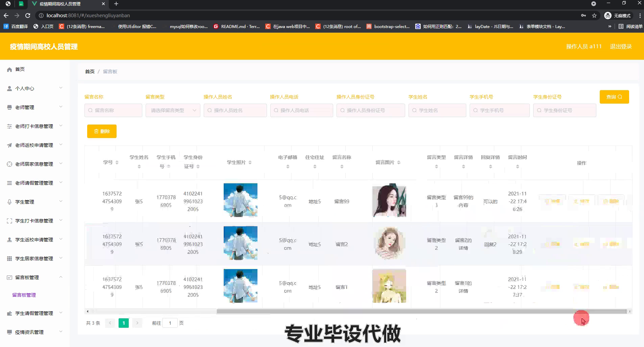The height and width of the screenshot is (347, 644).
Task: Open the browser three-dot menu
Action: coord(640,16)
